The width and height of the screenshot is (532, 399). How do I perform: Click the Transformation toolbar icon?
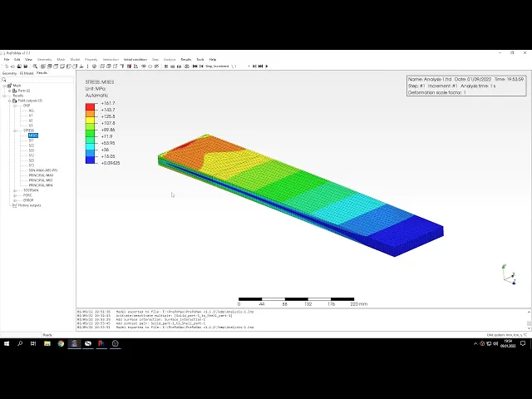coord(186,66)
